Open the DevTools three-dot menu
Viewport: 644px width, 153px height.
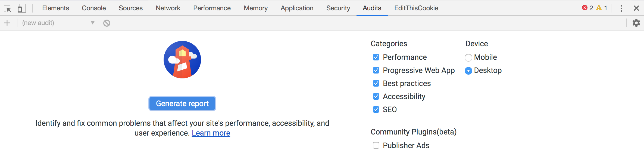621,8
